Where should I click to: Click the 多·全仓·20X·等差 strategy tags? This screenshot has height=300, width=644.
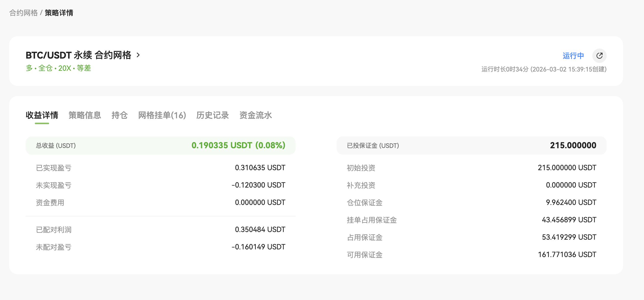[x=58, y=68]
